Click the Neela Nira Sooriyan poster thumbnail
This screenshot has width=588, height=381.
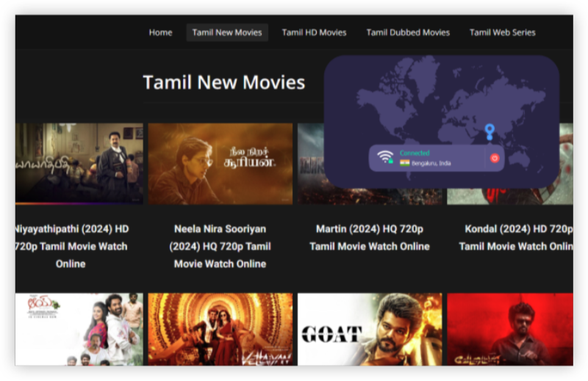click(220, 164)
